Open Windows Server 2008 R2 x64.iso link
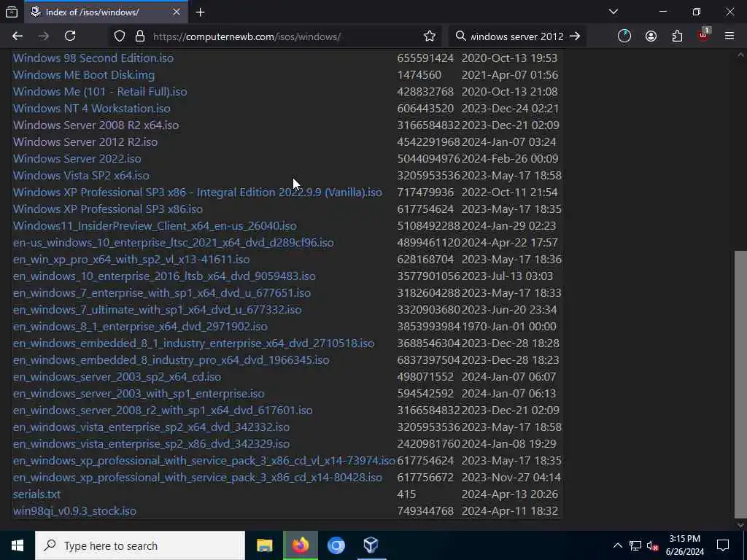 click(96, 125)
